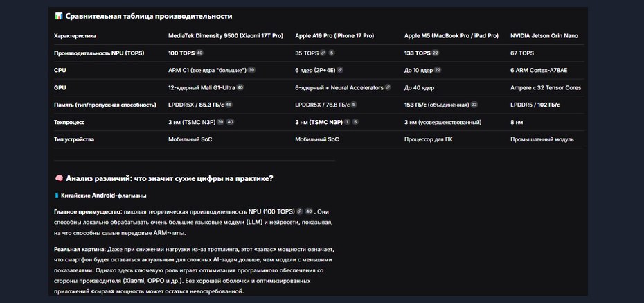Select cell 3 нм (усовершенствованный)
The height and width of the screenshot is (303, 644).
(442, 122)
